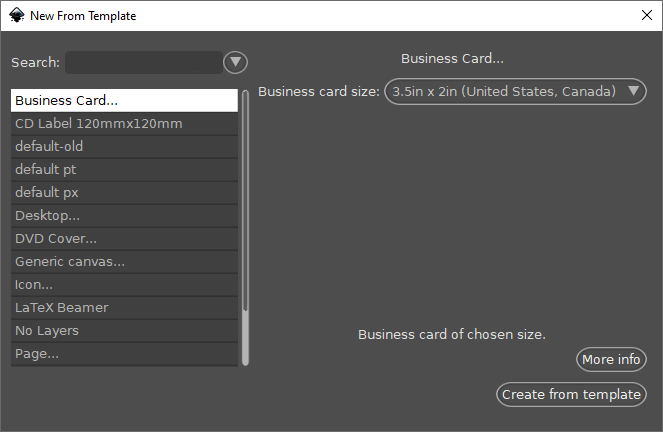Screen dimensions: 663x432
Task: Open the search filter dropdown arrow
Action: coord(236,63)
